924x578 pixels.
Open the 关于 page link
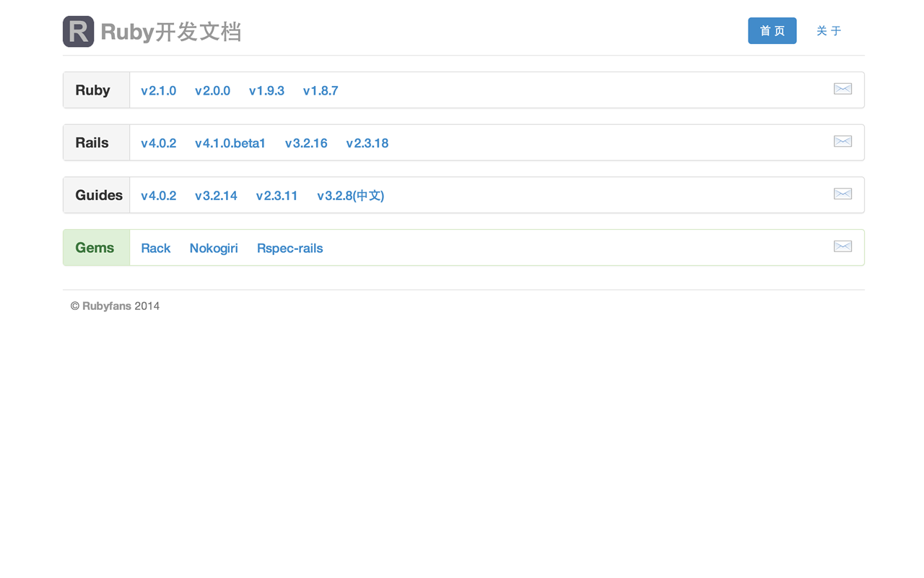[x=829, y=30]
